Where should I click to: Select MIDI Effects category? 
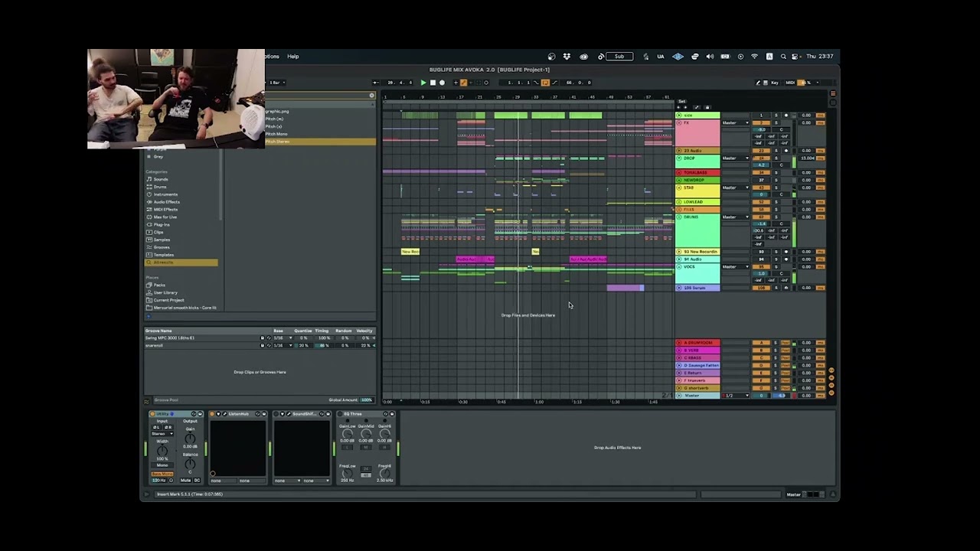click(165, 210)
